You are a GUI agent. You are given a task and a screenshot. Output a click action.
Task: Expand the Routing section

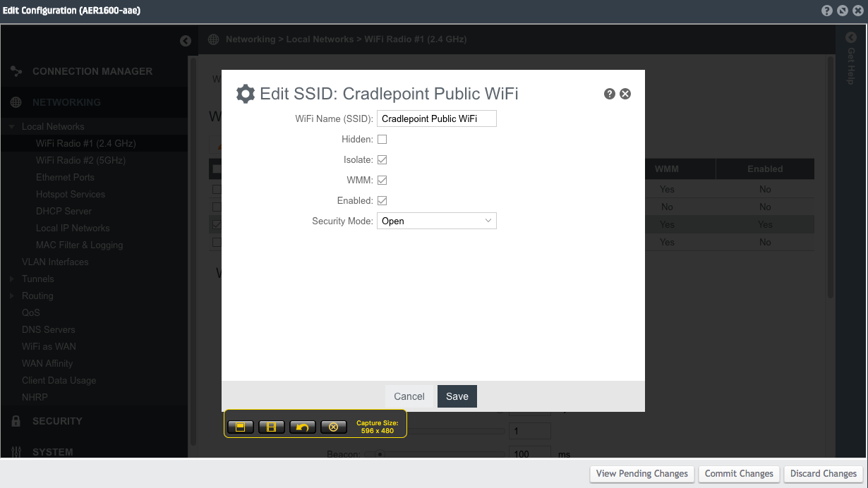click(x=12, y=296)
